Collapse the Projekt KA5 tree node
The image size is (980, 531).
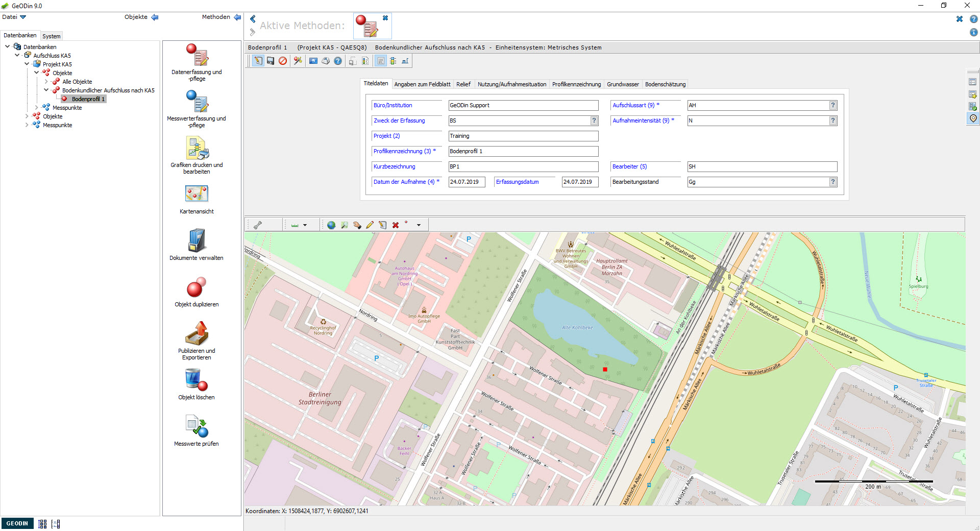pyautogui.click(x=27, y=64)
